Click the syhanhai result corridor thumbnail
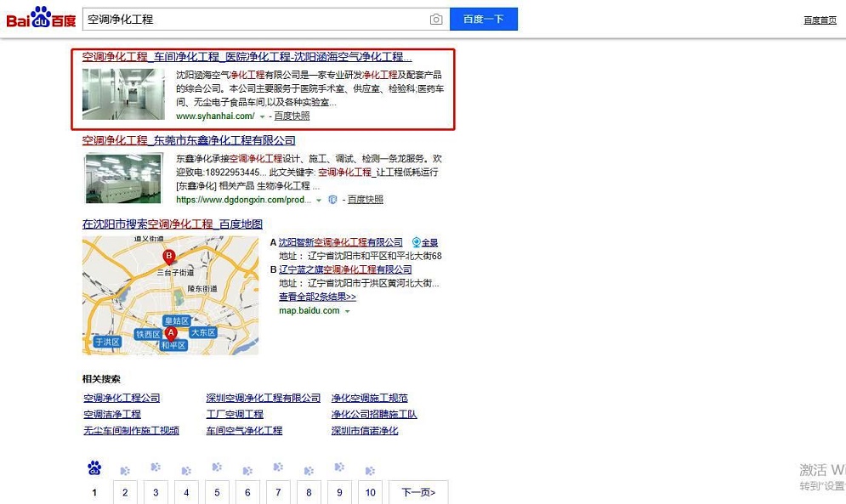 point(123,93)
